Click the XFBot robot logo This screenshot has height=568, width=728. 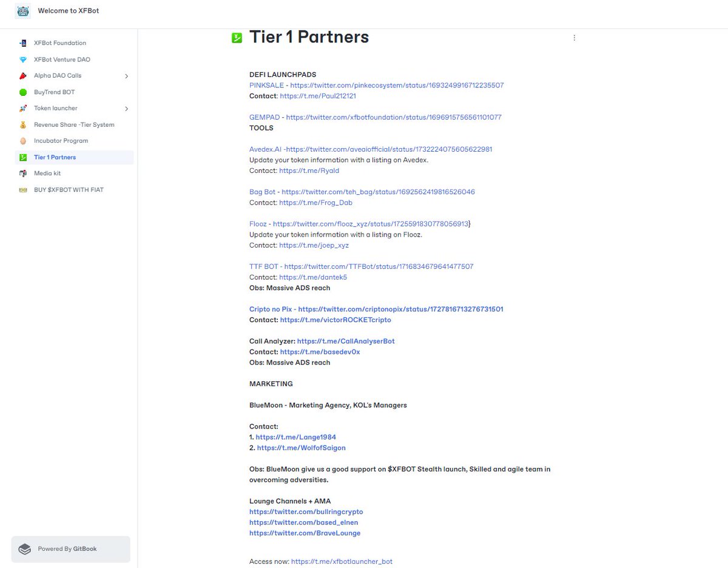(23, 11)
